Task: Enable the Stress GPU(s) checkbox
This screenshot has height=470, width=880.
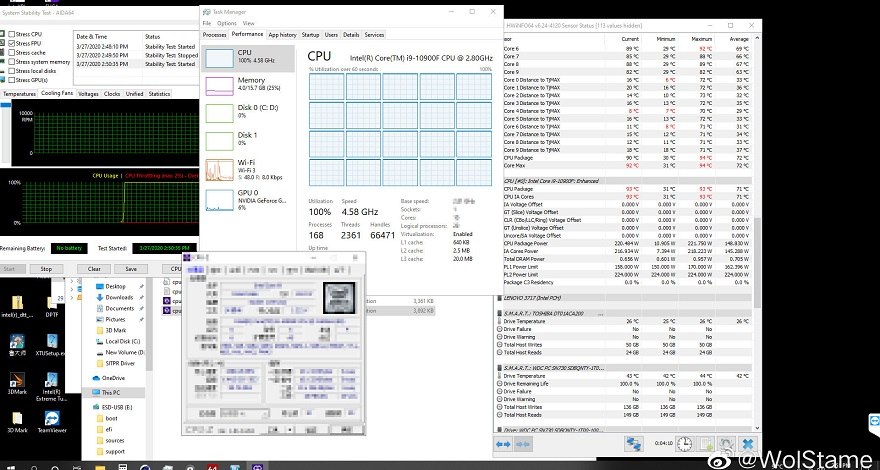Action: click(x=12, y=80)
